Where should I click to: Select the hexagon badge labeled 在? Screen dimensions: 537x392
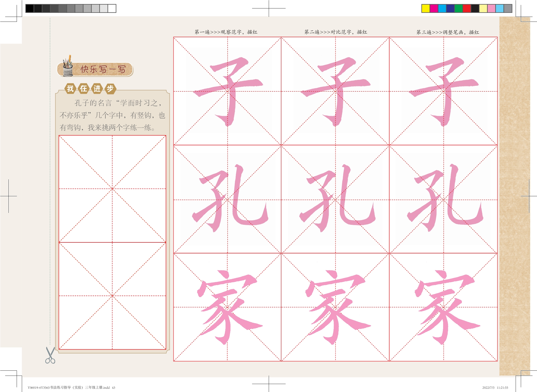pyautogui.click(x=84, y=89)
